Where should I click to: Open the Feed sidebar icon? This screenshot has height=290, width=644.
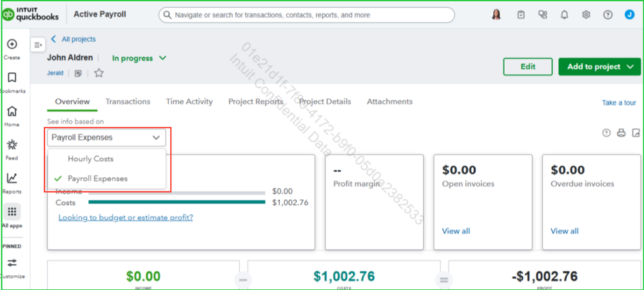pyautogui.click(x=12, y=145)
